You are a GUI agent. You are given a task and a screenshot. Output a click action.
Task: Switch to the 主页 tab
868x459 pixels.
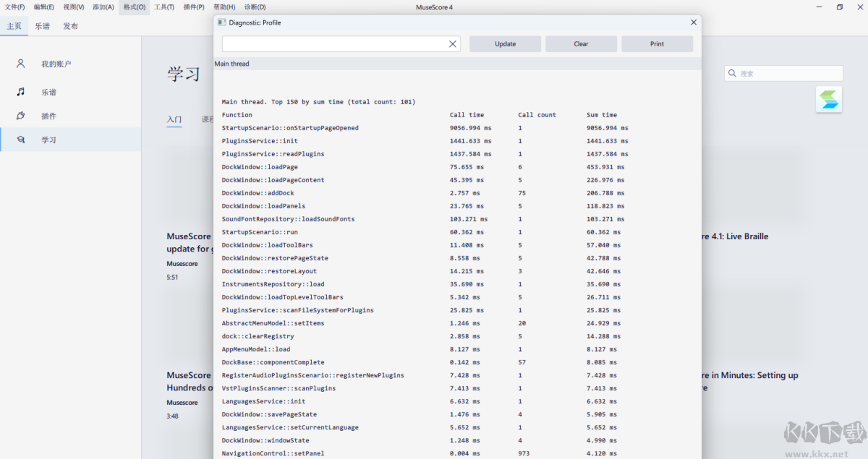(14, 26)
